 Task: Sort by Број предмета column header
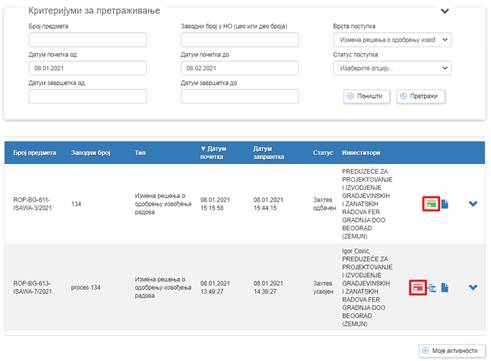tap(35, 153)
